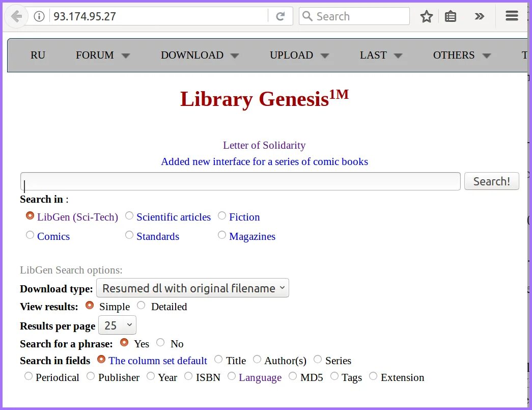This screenshot has width=532, height=410.
Task: Click the magnifier icon in the browser search box
Action: tap(307, 16)
